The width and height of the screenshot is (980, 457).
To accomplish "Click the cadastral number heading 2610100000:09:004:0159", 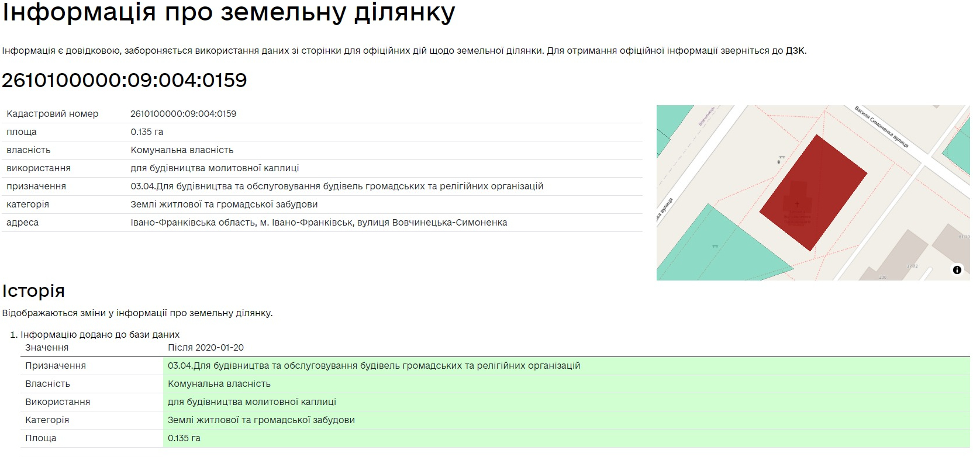I will point(125,80).
